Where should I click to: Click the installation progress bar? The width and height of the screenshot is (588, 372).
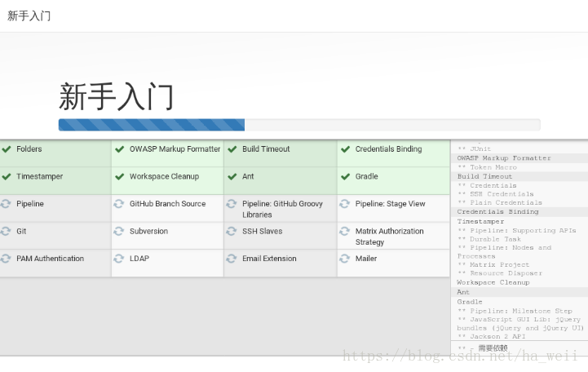(299, 125)
